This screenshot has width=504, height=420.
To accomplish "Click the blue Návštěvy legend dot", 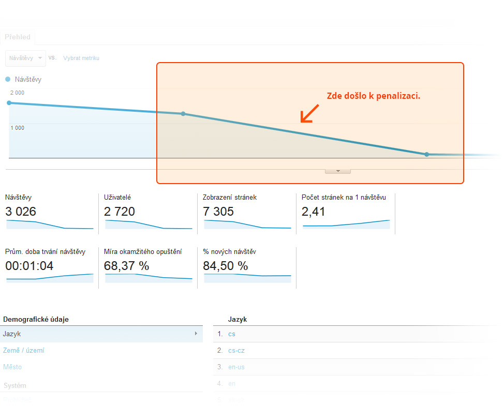I will point(8,79).
